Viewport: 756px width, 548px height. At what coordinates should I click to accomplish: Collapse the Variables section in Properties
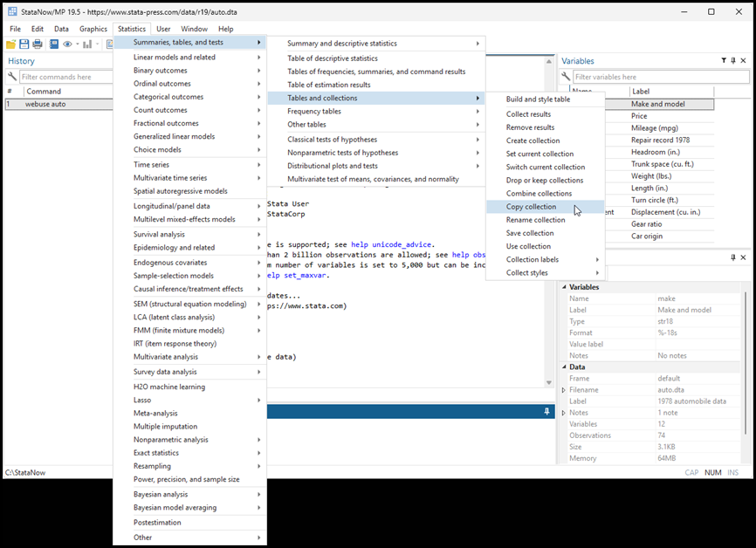pyautogui.click(x=564, y=287)
